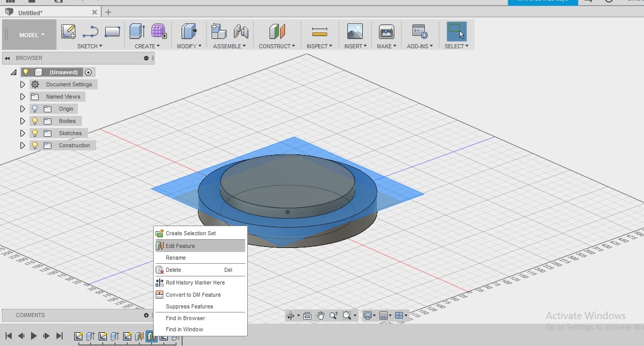
Task: Jump to beginning of timeline
Action: click(9, 336)
